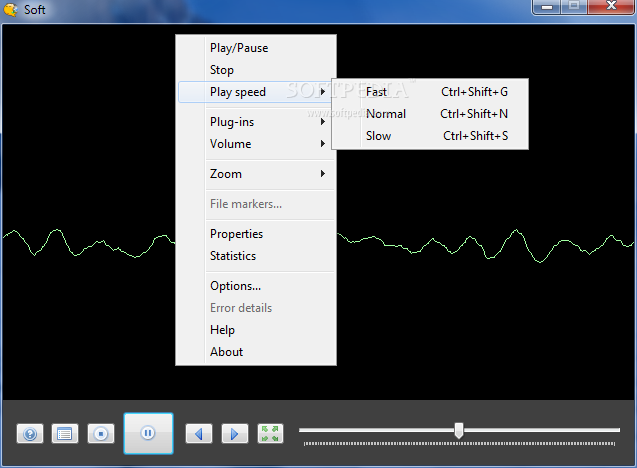Choose Stop in the context menu
The image size is (637, 468).
point(257,70)
